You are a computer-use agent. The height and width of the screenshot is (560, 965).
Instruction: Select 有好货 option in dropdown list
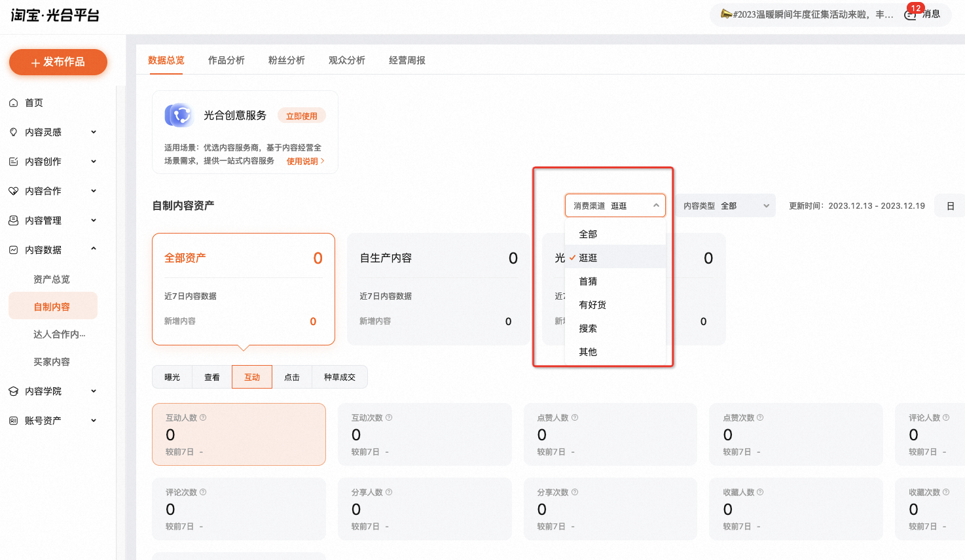tap(615, 305)
